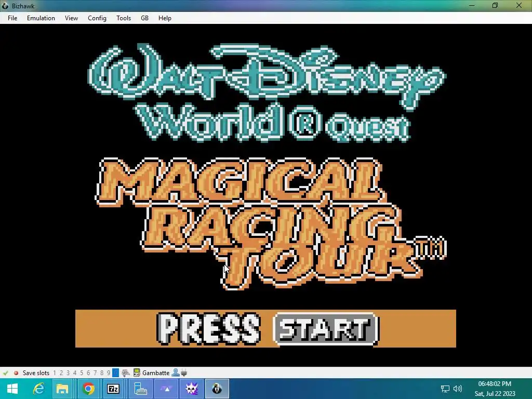Open File Explorer from taskbar
This screenshot has width=532, height=399.
62,389
